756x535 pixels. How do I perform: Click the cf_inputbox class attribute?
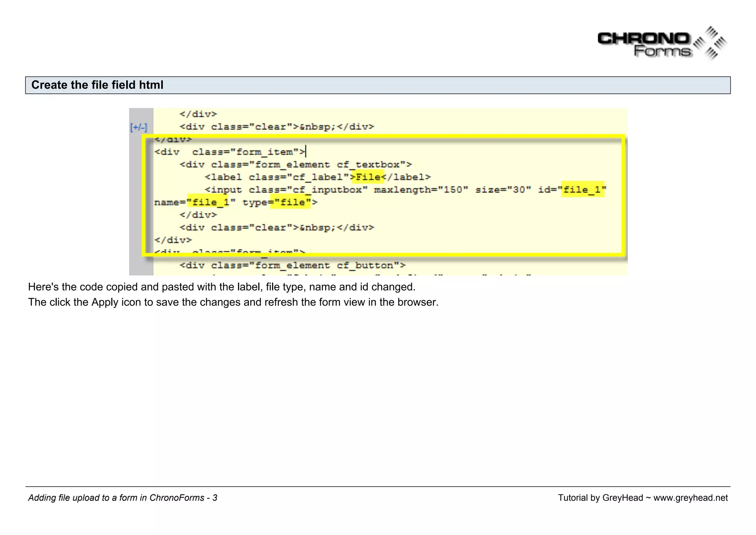coord(308,190)
